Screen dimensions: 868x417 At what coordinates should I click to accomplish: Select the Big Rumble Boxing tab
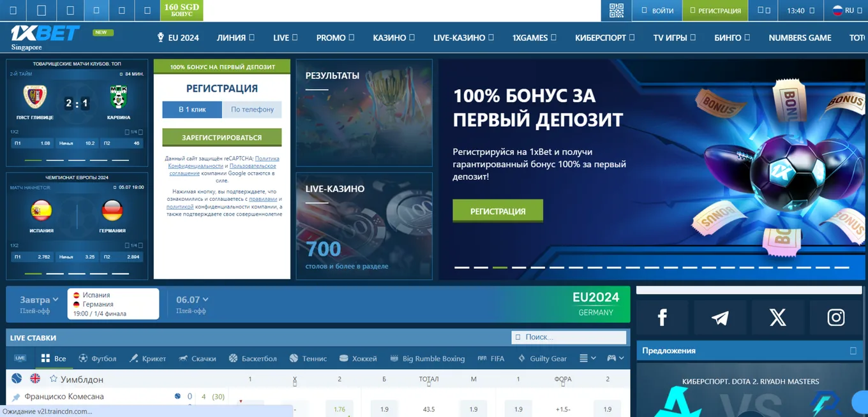427,358
